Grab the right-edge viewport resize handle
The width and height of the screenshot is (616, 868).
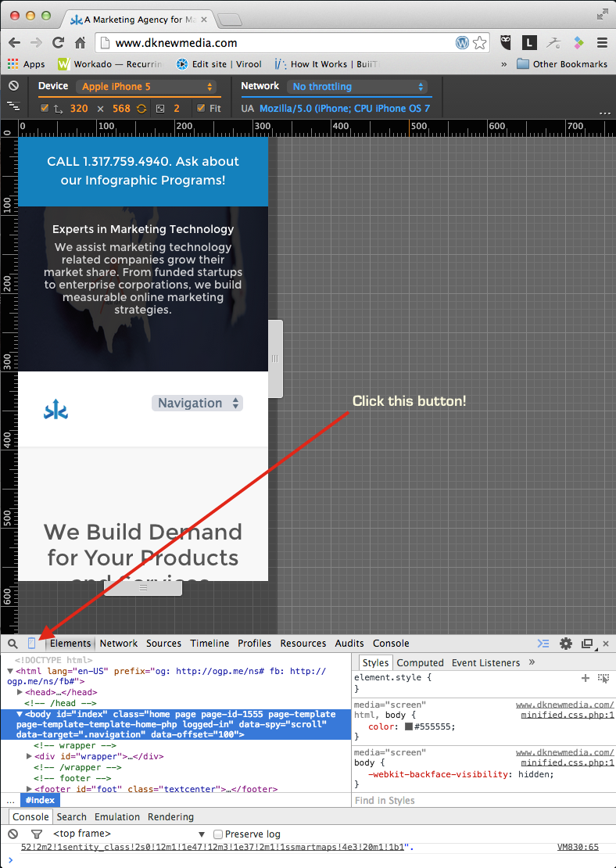(x=275, y=359)
